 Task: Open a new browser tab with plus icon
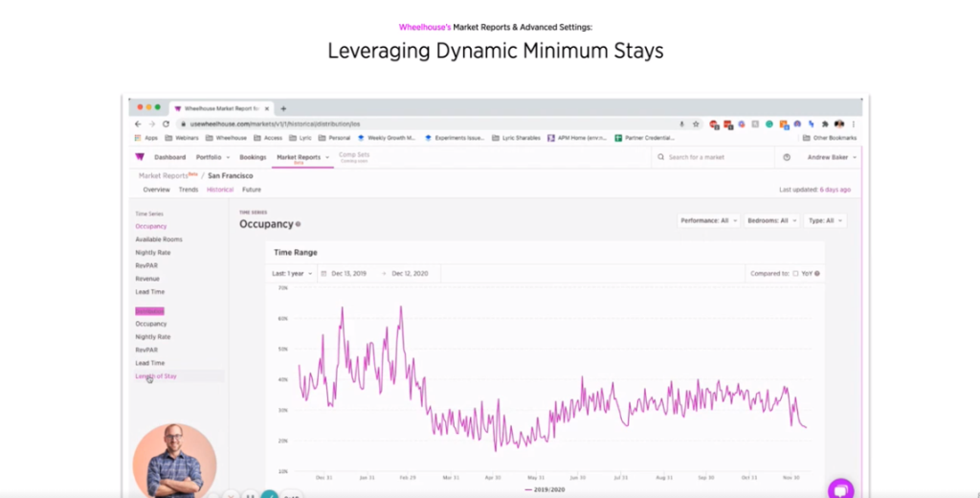point(283,109)
